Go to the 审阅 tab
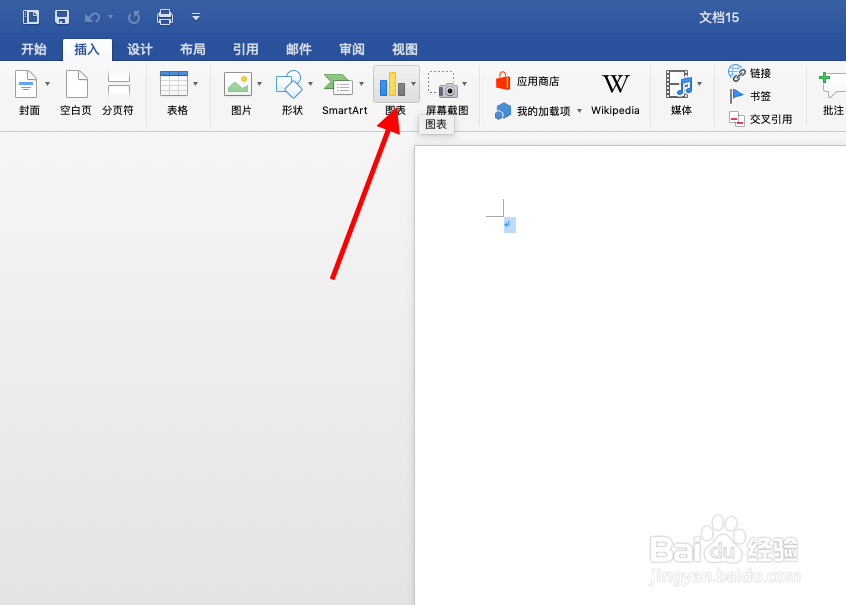The image size is (846, 605). pos(352,50)
